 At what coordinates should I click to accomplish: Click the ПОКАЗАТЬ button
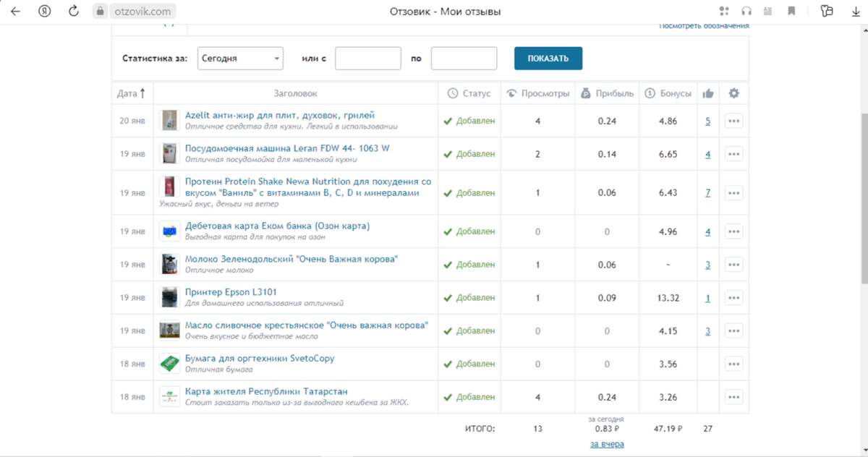pos(548,59)
